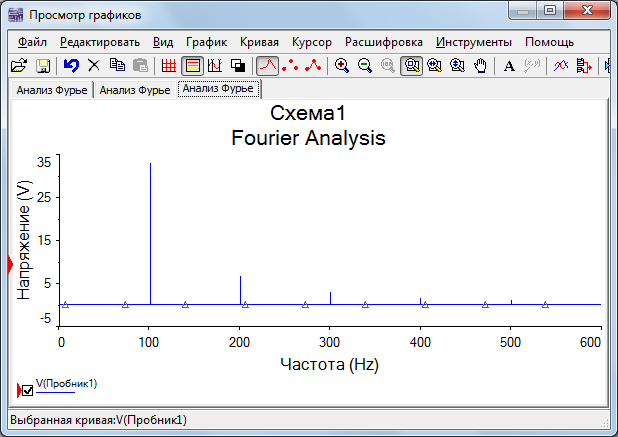618x437 pixels.
Task: Click the red marker beside the voltage axis
Action: point(10,264)
